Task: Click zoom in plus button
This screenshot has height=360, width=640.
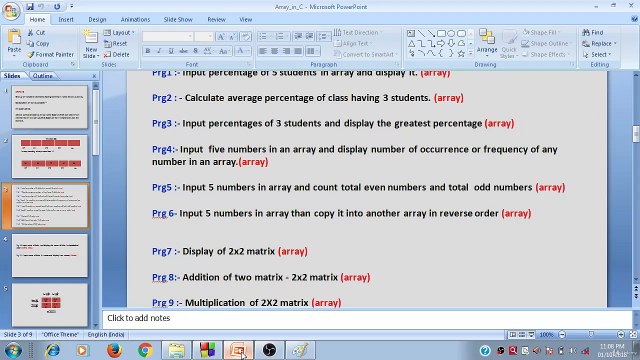Action: point(621,334)
